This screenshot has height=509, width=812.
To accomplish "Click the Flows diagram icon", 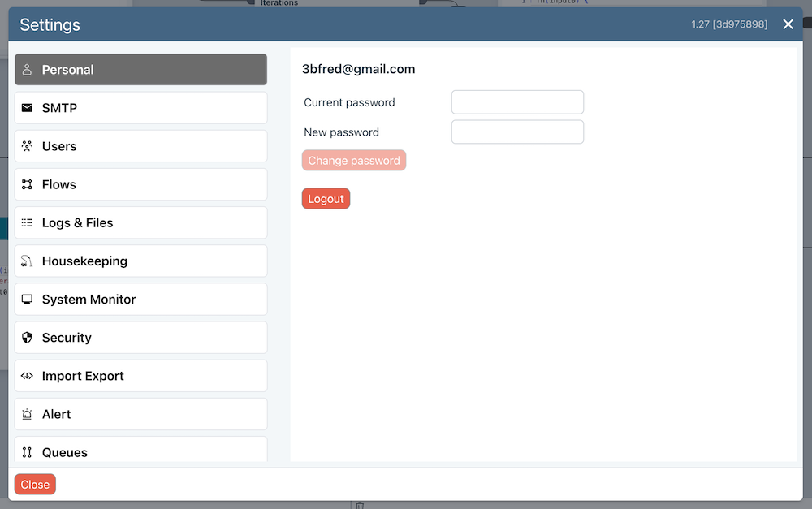I will 27,184.
